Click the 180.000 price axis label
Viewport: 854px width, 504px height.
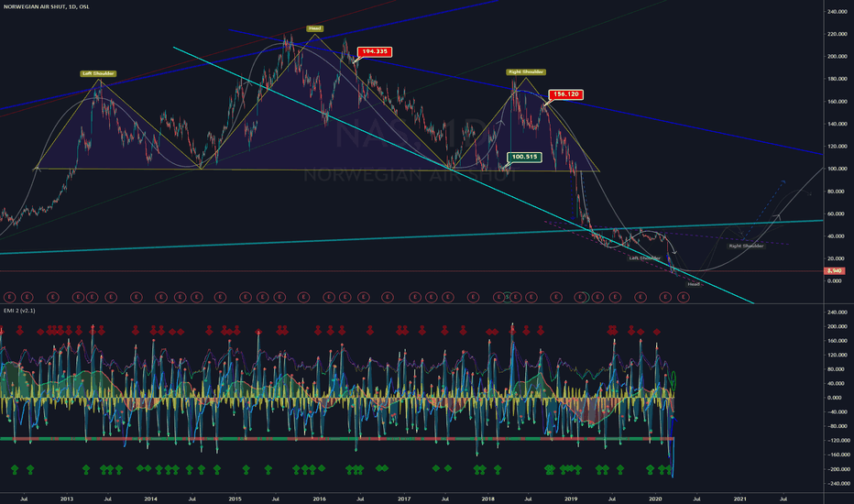(x=838, y=79)
